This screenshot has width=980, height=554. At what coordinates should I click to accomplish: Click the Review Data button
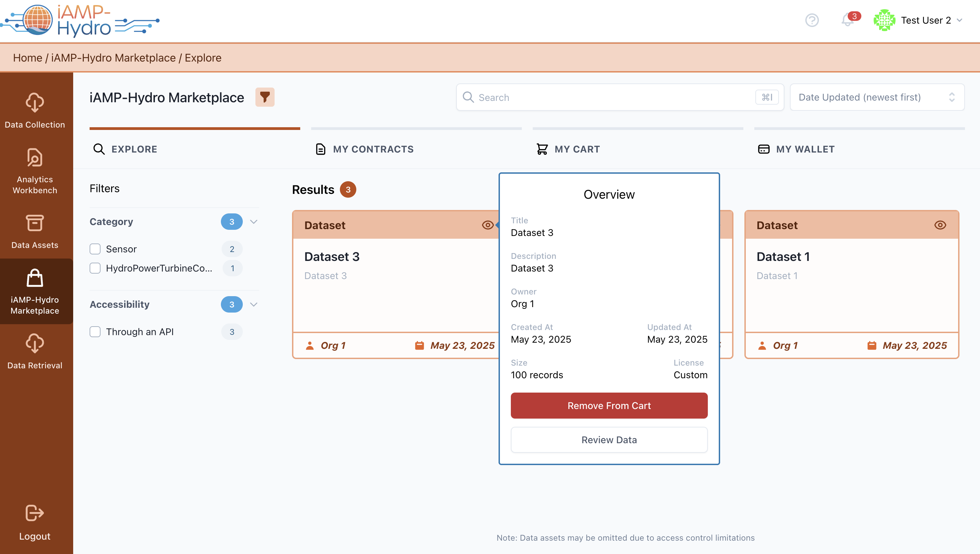pyautogui.click(x=609, y=440)
